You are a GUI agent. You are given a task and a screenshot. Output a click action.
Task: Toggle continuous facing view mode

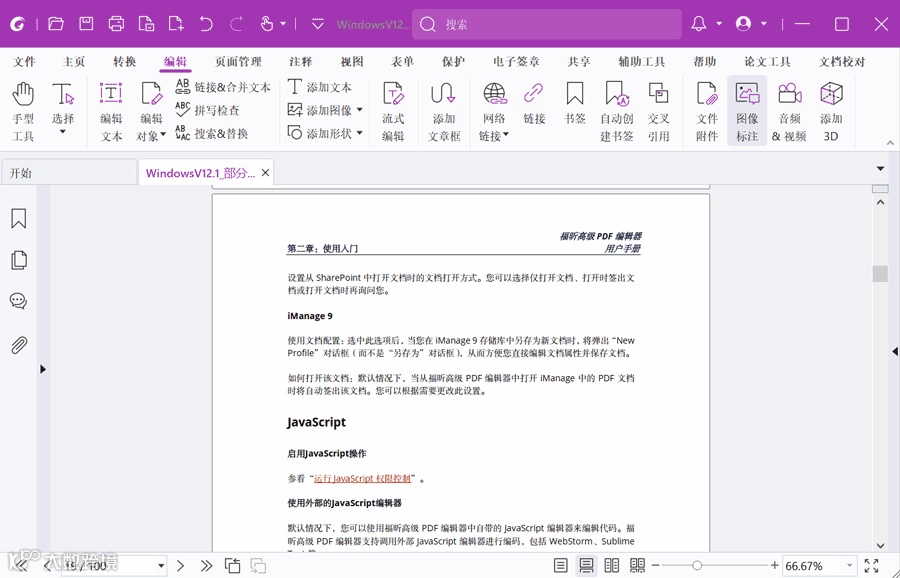(637, 565)
